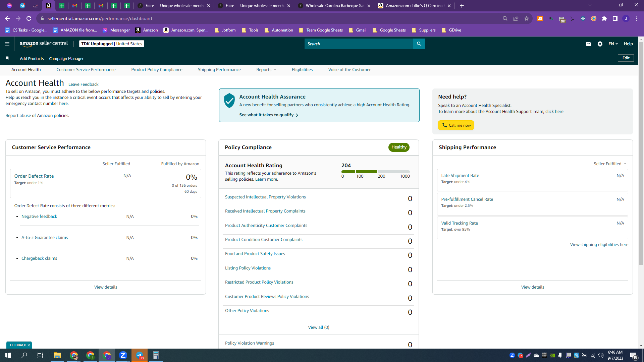
Task: Open the TDK Unplugged marketplace switcher
Action: pyautogui.click(x=112, y=44)
